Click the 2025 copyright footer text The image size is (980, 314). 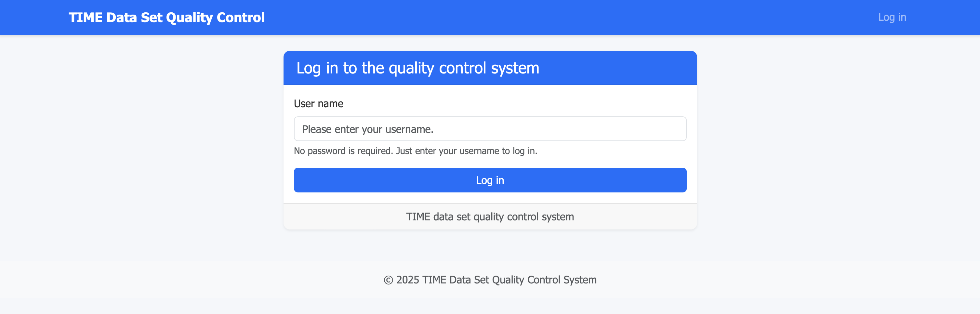(x=496, y=280)
